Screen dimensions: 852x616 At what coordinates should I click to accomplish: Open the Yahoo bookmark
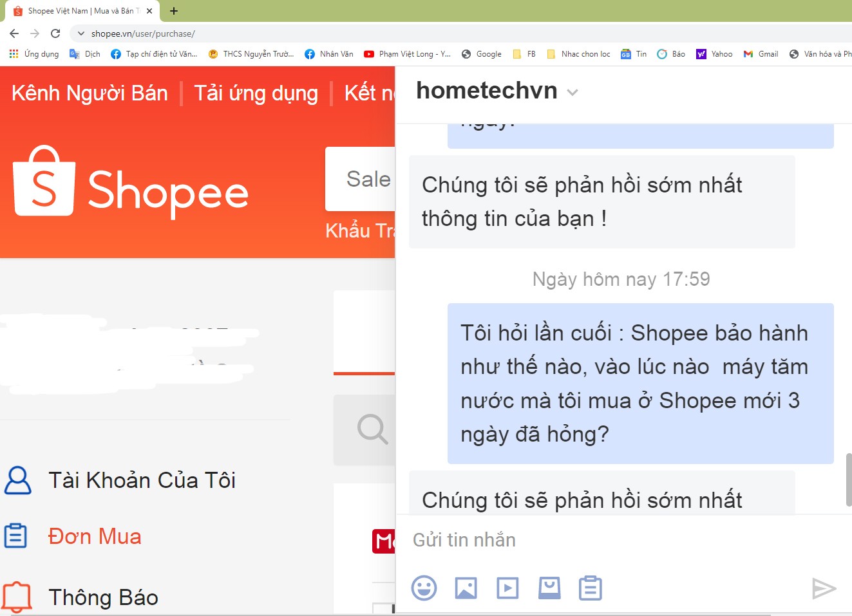point(714,54)
